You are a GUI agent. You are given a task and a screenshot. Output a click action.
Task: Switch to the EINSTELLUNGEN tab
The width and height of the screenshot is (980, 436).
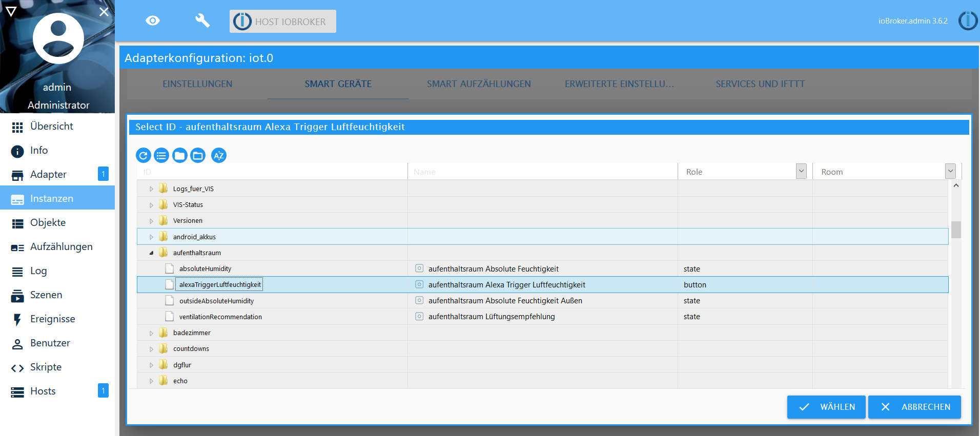click(x=197, y=84)
